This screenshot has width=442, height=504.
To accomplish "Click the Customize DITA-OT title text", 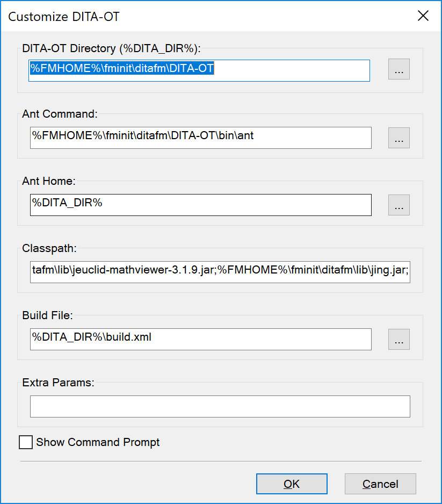I will (64, 17).
